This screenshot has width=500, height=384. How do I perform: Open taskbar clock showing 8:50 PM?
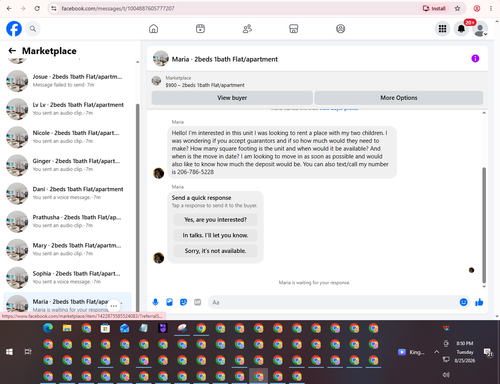(465, 352)
